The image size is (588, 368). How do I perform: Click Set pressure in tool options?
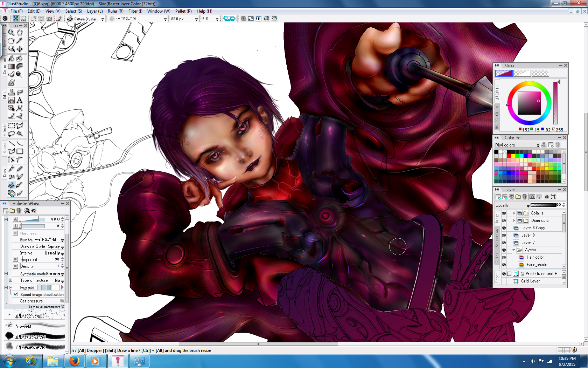31,301
